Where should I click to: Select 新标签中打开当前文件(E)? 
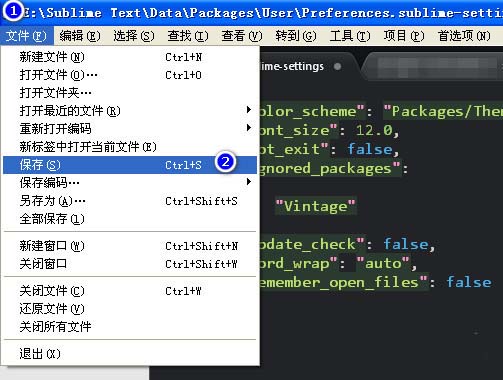[130, 147]
